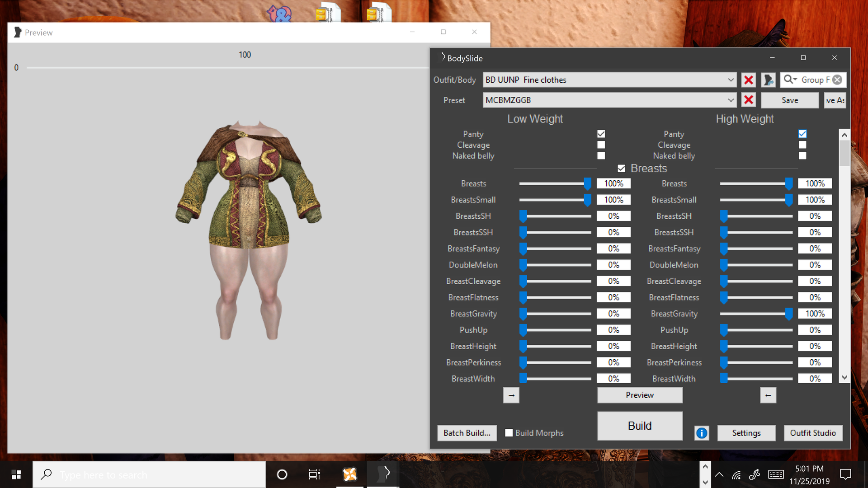
Task: Toggle High Weight Panty checkbox
Action: [802, 134]
